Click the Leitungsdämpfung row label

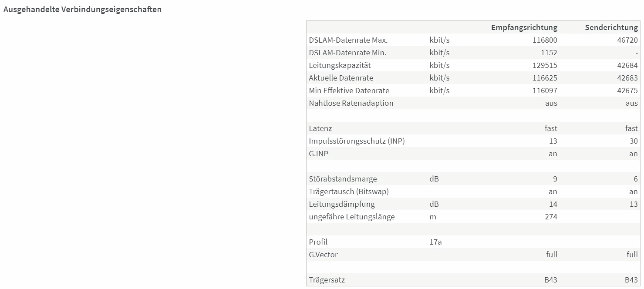(341, 204)
